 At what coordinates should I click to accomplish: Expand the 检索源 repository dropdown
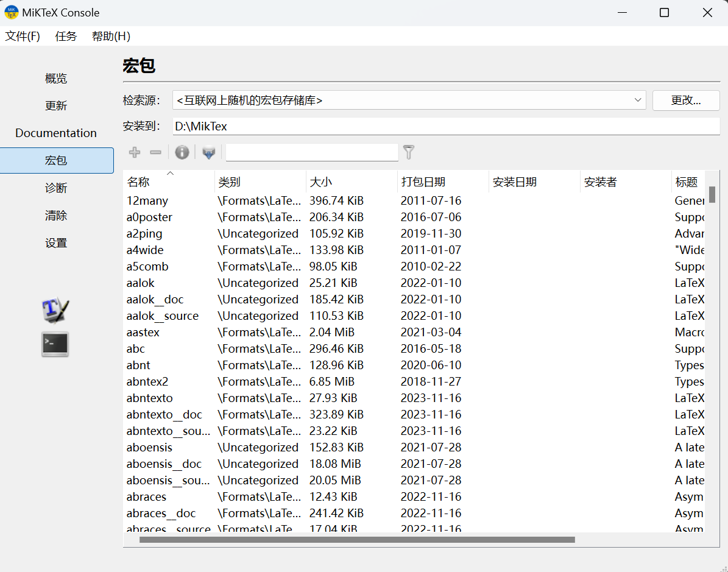point(409,101)
